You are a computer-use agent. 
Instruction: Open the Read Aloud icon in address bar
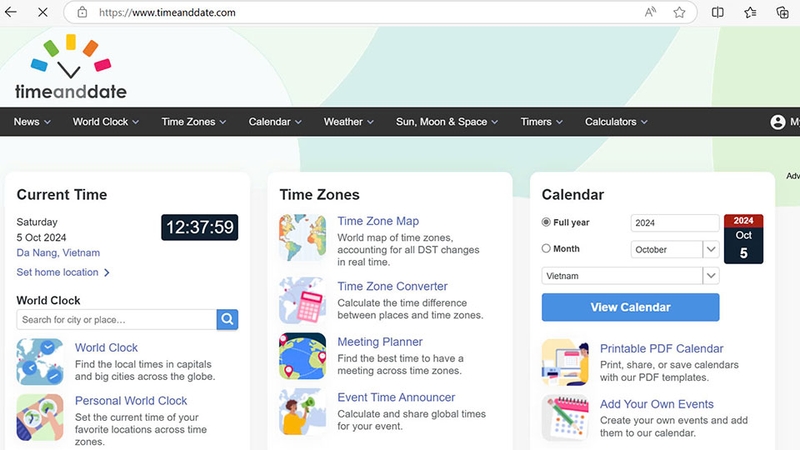point(650,12)
